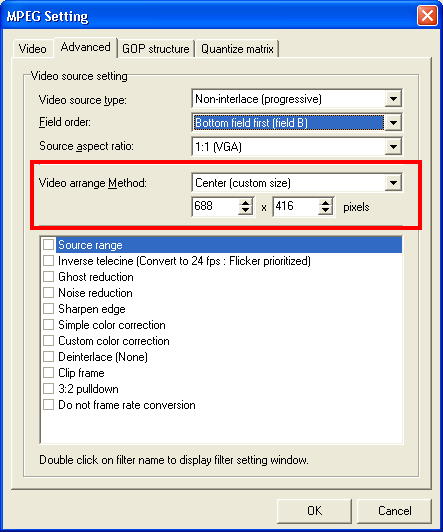Screen dimensions: 443x532
Task: Increase the height value with the up spinner arrow
Action: (325, 202)
